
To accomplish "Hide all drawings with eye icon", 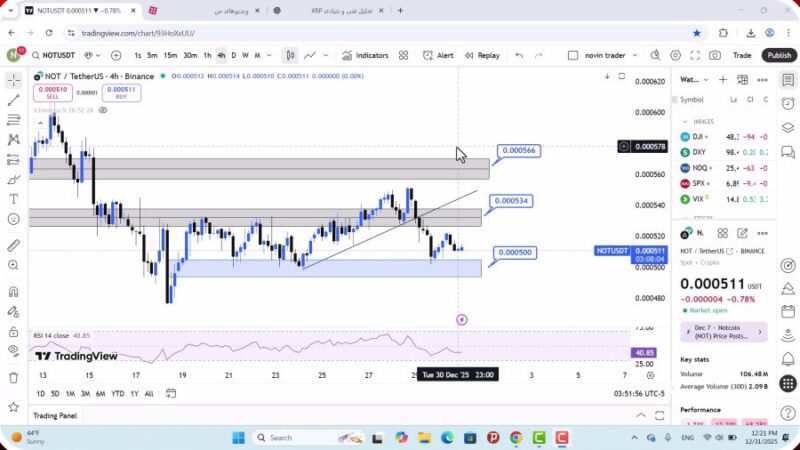I will (x=14, y=350).
